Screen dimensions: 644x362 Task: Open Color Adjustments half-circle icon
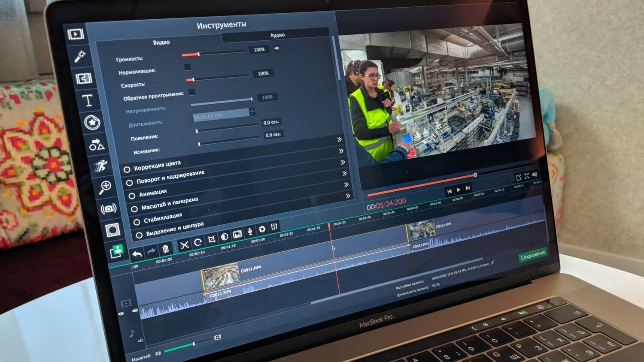tap(224, 237)
